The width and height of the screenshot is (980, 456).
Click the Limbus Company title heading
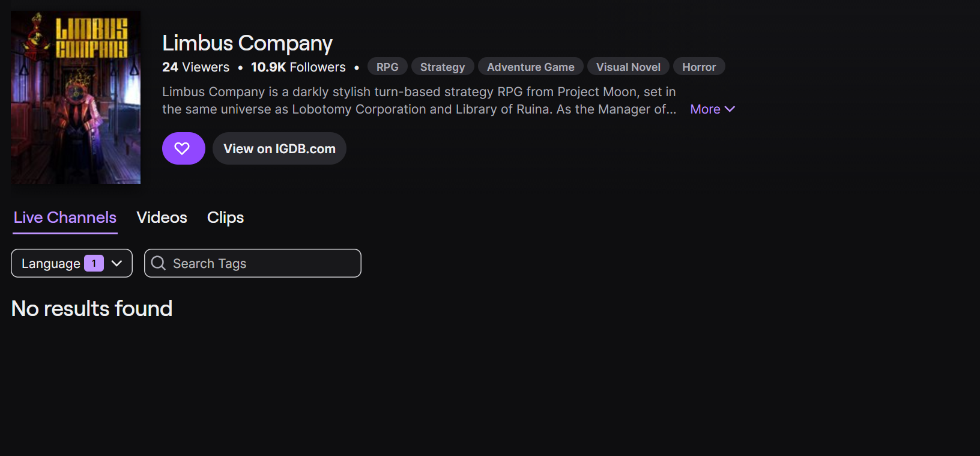tap(247, 43)
